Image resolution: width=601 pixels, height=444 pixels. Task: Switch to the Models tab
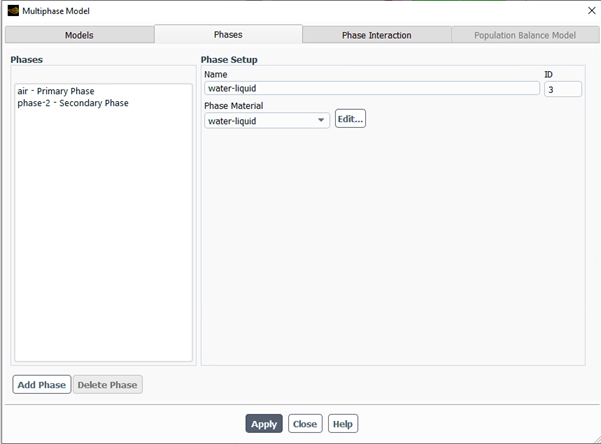point(79,35)
